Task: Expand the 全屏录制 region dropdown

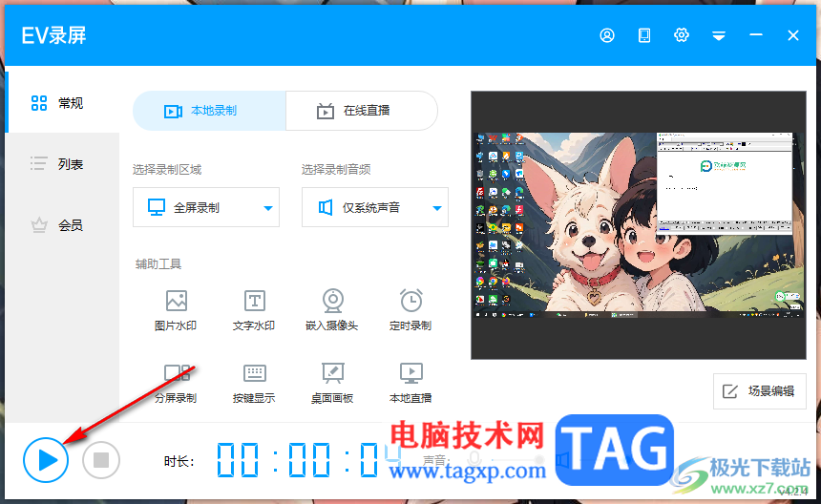Action: click(206, 207)
